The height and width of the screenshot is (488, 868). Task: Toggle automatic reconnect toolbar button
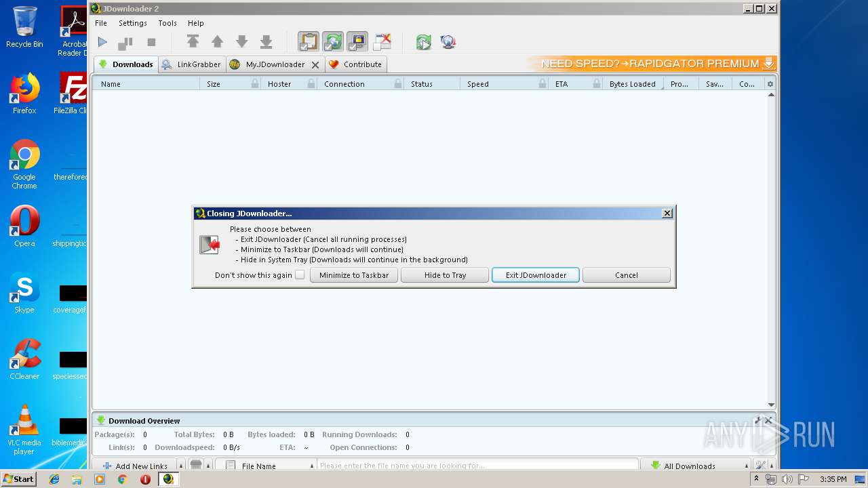click(333, 42)
